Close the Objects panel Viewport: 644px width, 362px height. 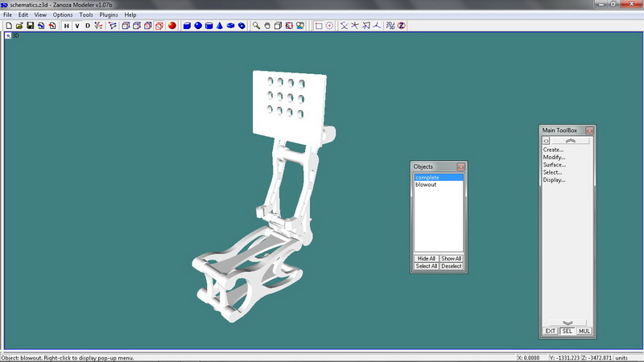460,167
